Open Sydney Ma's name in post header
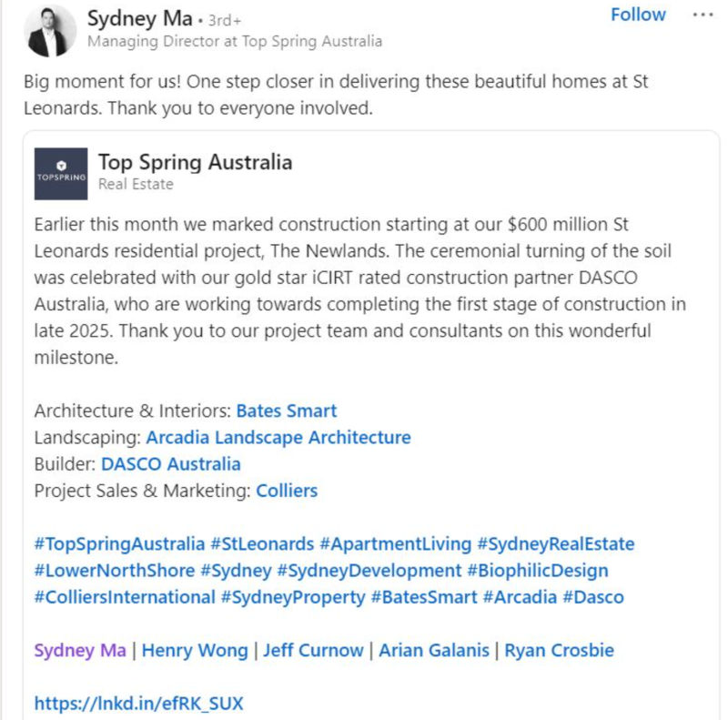The height and width of the screenshot is (720, 728). point(138,17)
